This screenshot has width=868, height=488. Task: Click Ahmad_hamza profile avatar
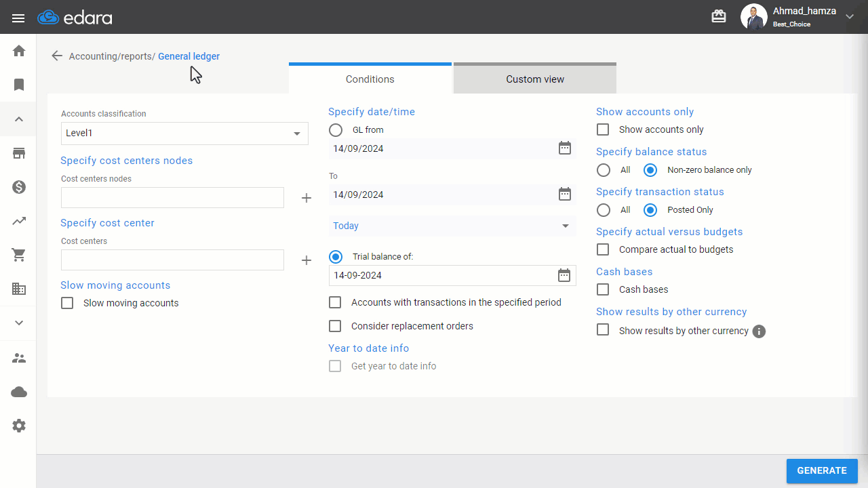pyautogui.click(x=753, y=17)
